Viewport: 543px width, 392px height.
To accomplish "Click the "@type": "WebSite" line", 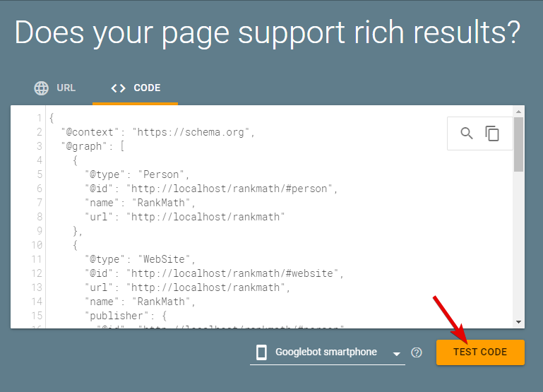I will click(x=141, y=259).
